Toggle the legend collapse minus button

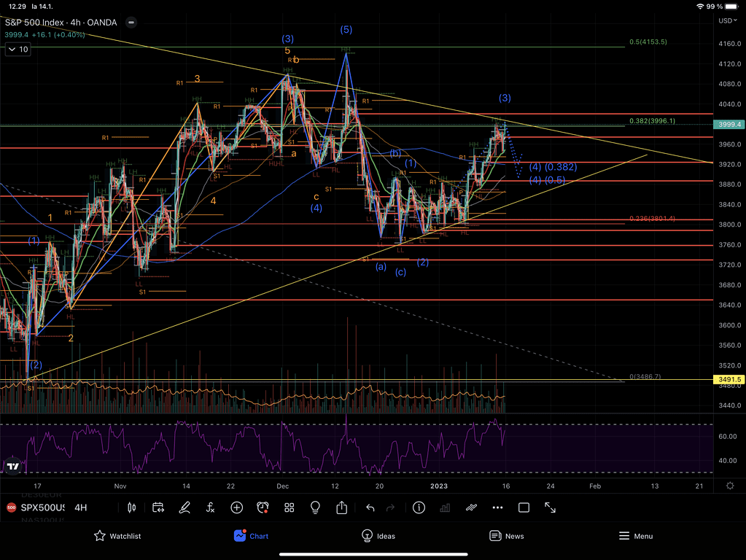(x=131, y=22)
